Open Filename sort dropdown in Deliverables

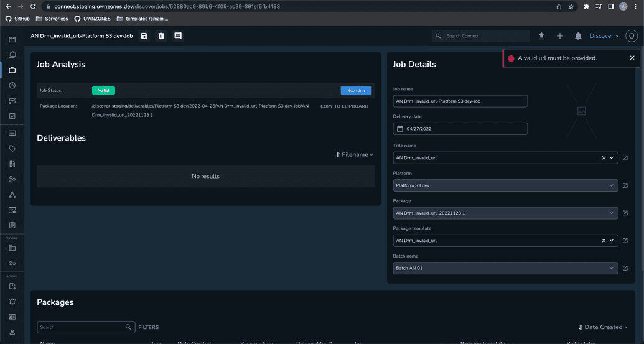(355, 155)
